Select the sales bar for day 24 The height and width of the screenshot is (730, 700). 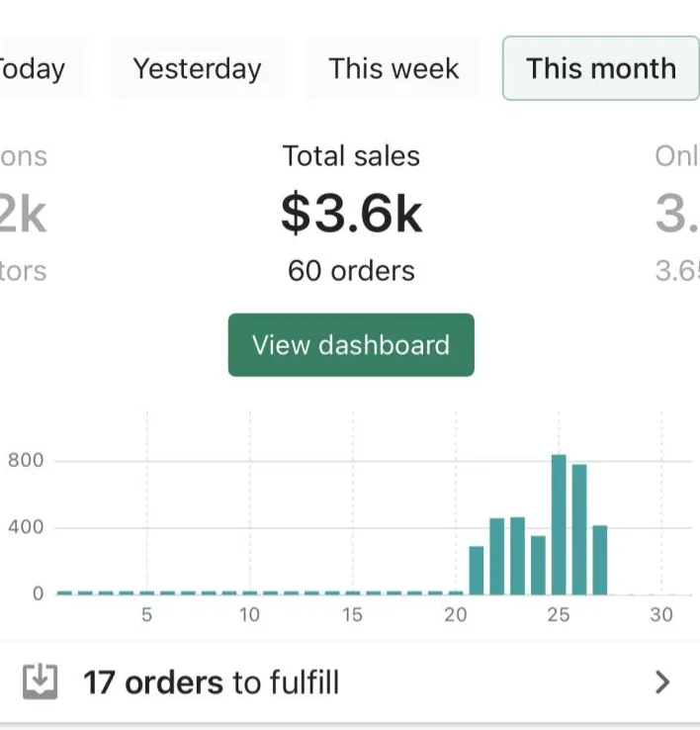coord(538,565)
